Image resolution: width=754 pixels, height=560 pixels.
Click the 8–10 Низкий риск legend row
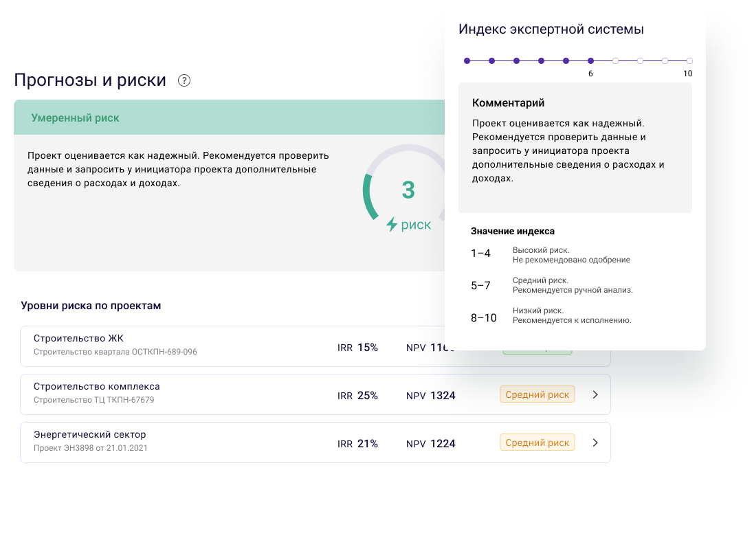tap(551, 315)
